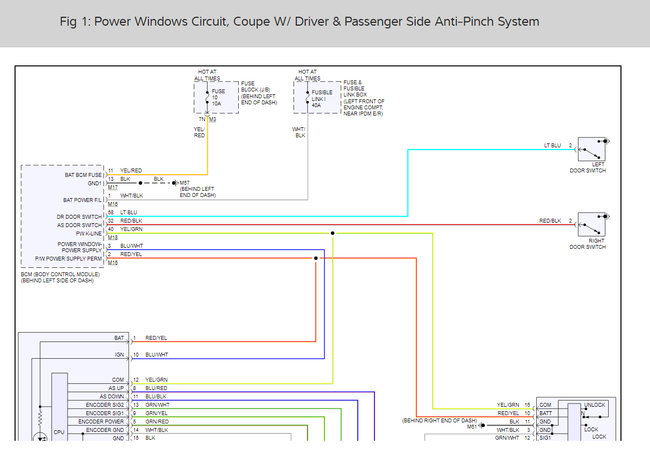Click the 'IGN' terminal label

[119, 355]
